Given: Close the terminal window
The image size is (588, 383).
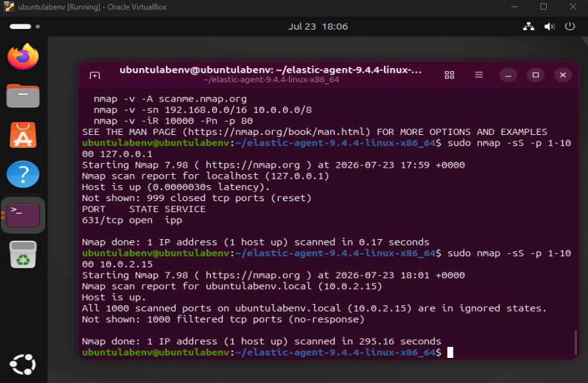Looking at the screenshot, I should pos(563,75).
